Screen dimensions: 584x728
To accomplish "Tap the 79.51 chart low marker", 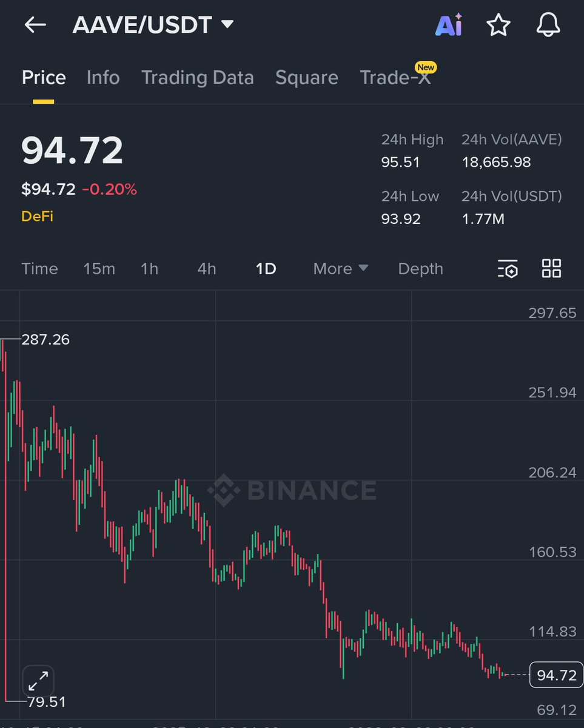I will tap(47, 702).
